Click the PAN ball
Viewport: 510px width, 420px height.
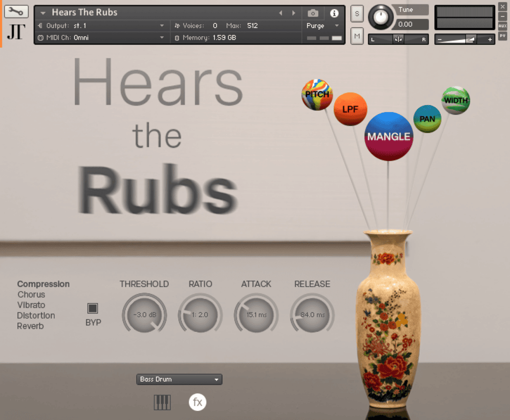[x=427, y=119]
